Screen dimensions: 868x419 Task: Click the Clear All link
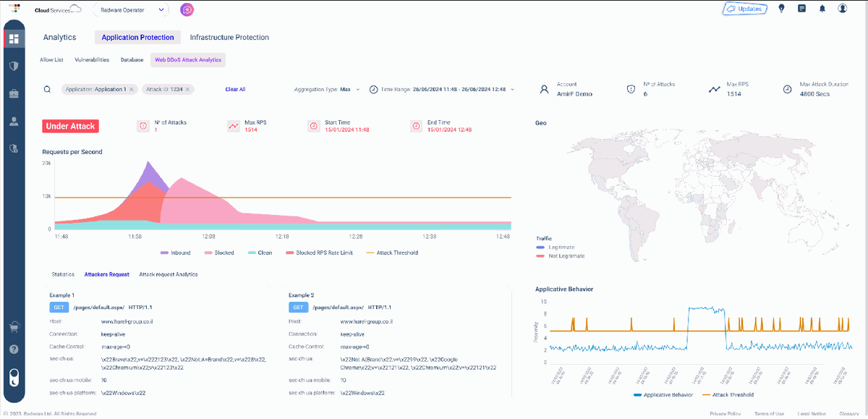[235, 90]
